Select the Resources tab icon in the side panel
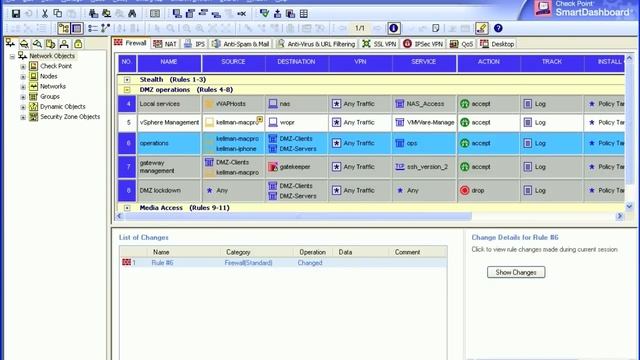640x360 pixels. click(38, 43)
